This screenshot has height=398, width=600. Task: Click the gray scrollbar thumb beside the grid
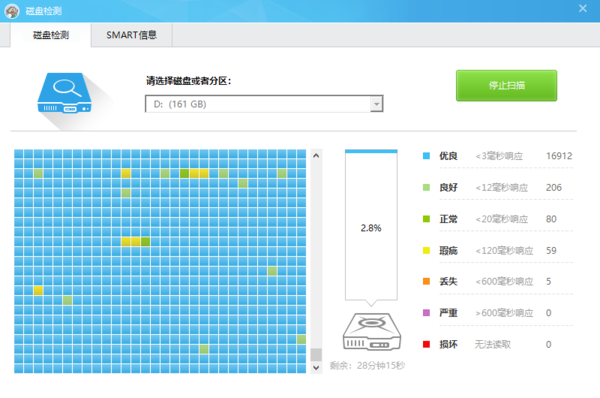click(316, 354)
